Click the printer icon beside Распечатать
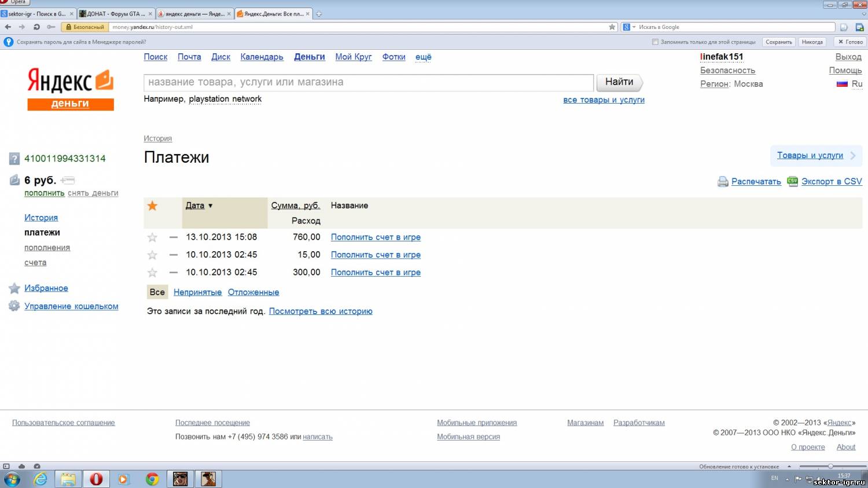 723,182
